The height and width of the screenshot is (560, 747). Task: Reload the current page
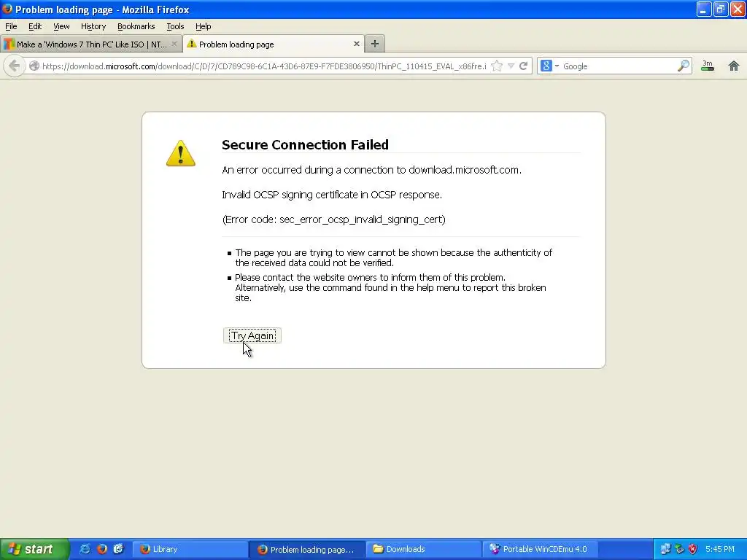pyautogui.click(x=524, y=66)
